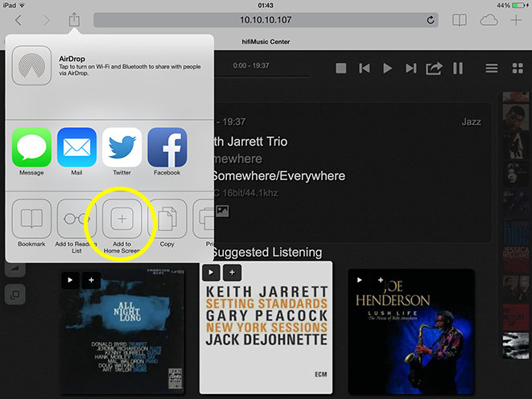532x399 pixels.
Task: Tap the Safari back arrow
Action: tap(19, 20)
